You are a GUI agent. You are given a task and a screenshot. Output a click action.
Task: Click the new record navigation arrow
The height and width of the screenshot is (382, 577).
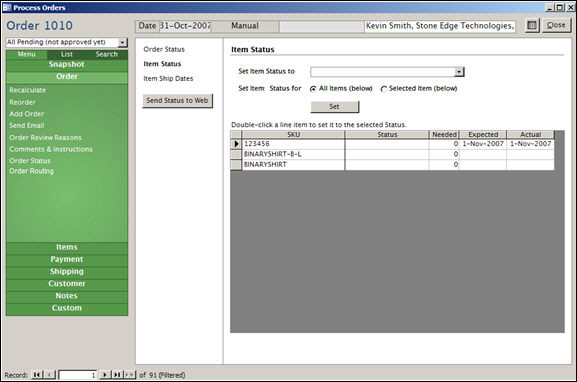coord(129,375)
